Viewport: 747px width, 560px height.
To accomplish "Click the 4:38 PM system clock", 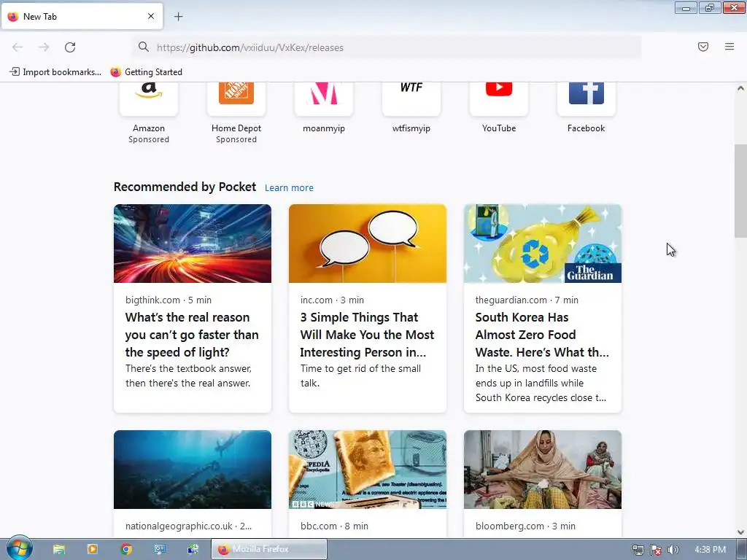I will tap(710, 550).
